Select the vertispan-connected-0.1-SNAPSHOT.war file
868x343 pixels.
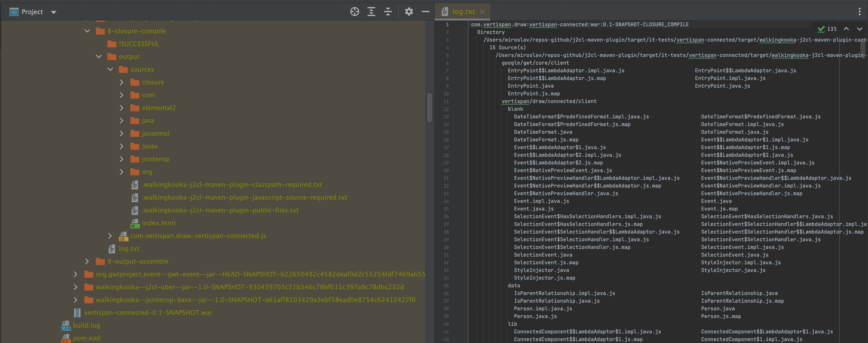[148, 313]
